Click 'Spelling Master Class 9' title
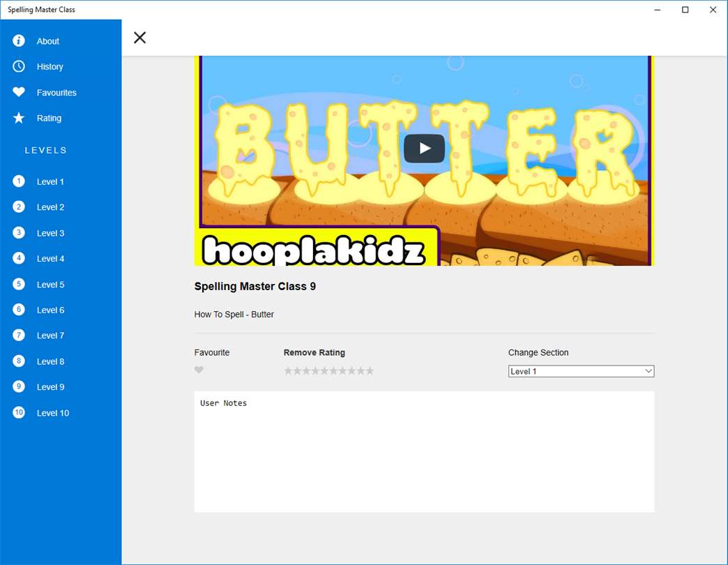The image size is (728, 565). pyautogui.click(x=255, y=286)
